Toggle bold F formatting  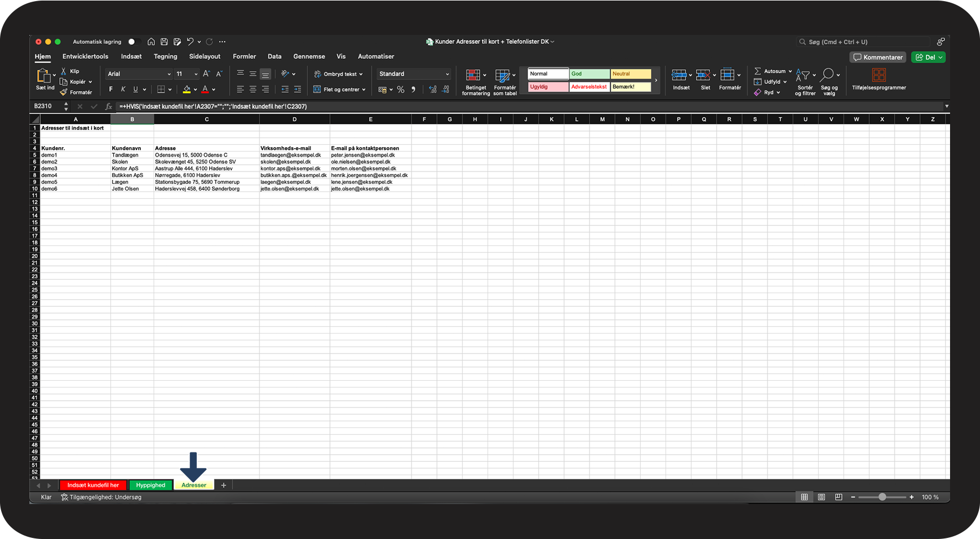[111, 89]
